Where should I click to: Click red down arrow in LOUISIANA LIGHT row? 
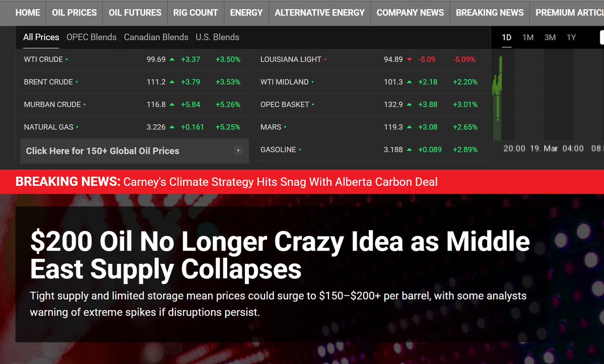[410, 59]
